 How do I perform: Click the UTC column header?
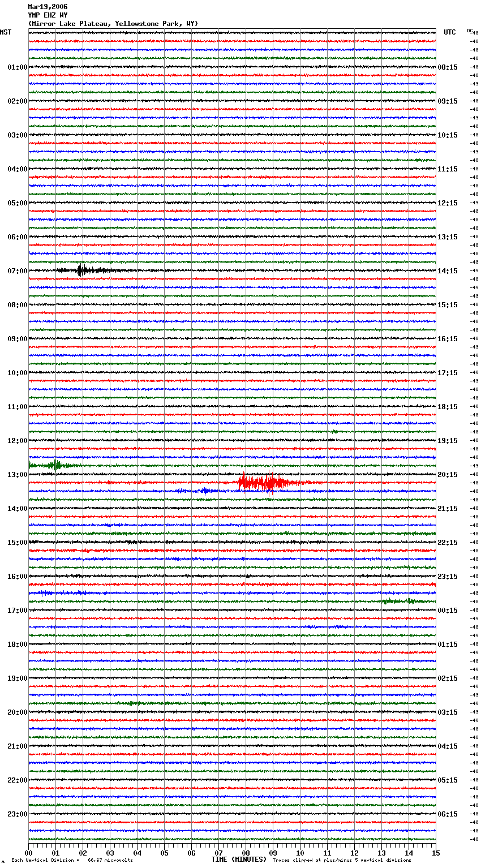coord(450,32)
